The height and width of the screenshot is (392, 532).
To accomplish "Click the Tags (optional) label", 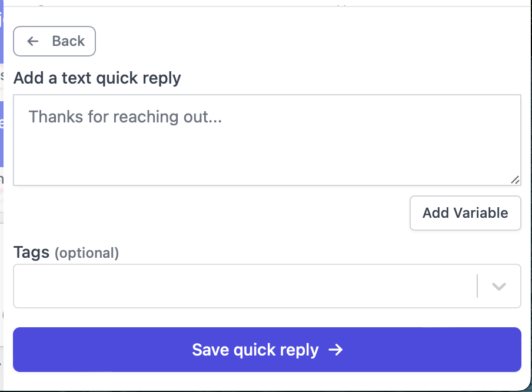I will (x=66, y=253).
